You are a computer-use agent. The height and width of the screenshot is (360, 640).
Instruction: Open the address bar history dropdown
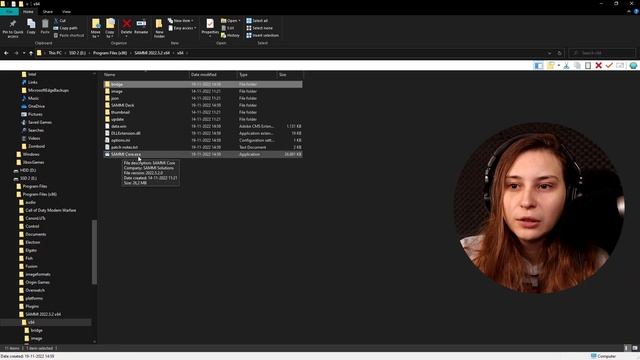click(549, 53)
